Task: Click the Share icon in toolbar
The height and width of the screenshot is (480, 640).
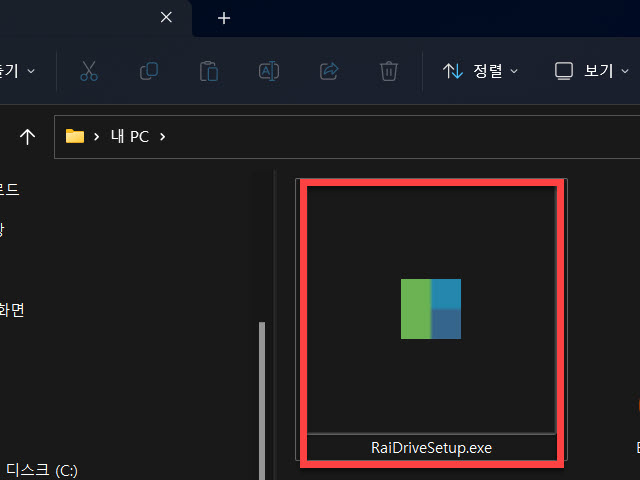Action: 329,71
